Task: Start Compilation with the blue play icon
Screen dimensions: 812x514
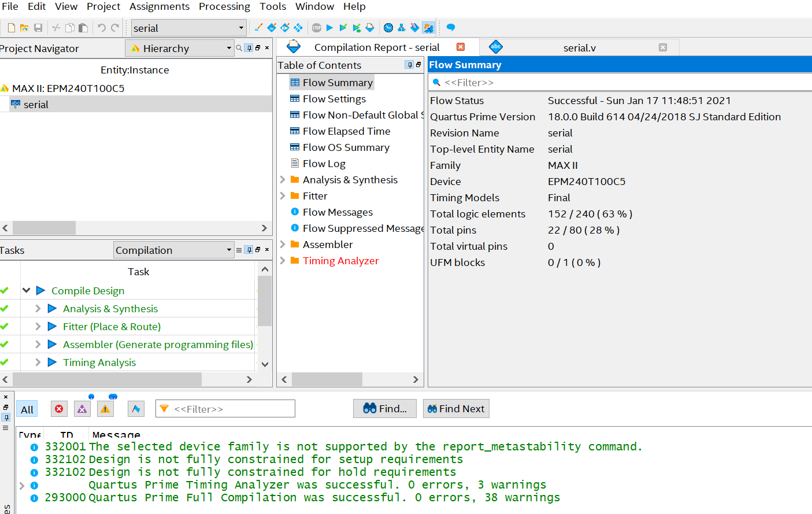Action: [x=329, y=28]
